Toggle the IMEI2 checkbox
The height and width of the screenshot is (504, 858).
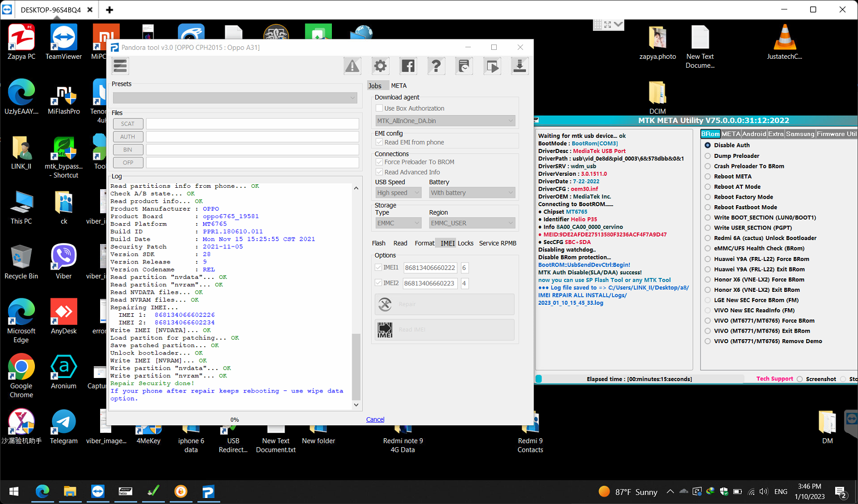coord(378,283)
